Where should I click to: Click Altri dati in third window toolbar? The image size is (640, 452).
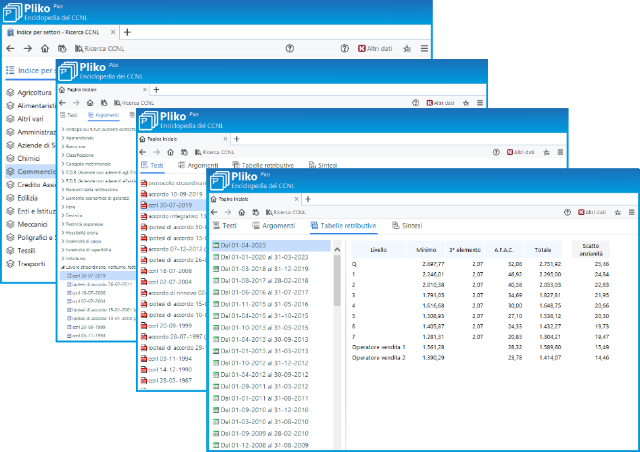point(520,152)
